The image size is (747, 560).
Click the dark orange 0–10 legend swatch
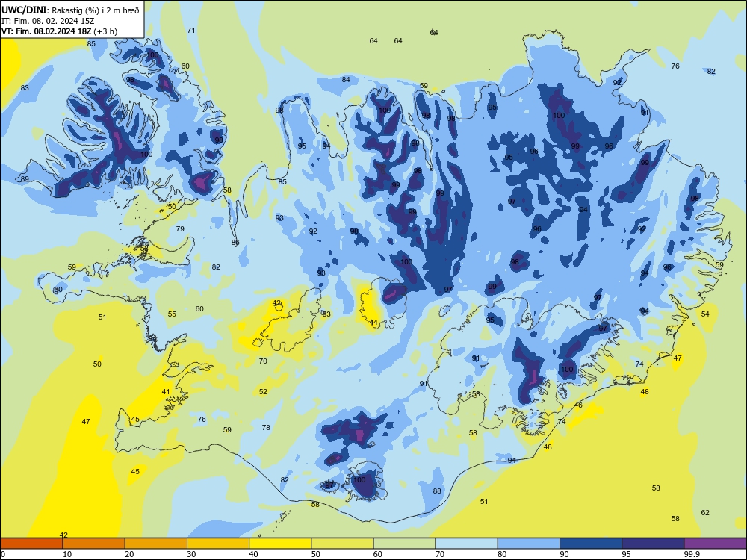point(32,544)
